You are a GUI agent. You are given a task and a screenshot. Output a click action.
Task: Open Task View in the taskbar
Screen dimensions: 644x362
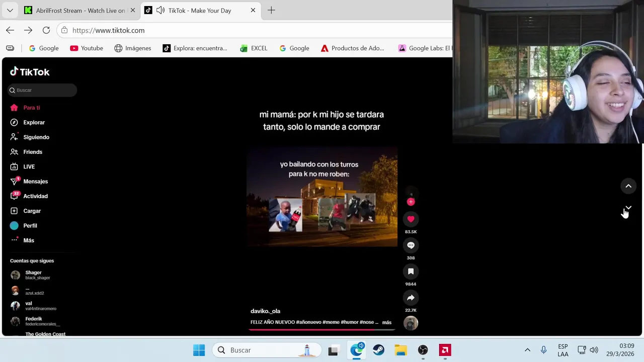point(333,350)
